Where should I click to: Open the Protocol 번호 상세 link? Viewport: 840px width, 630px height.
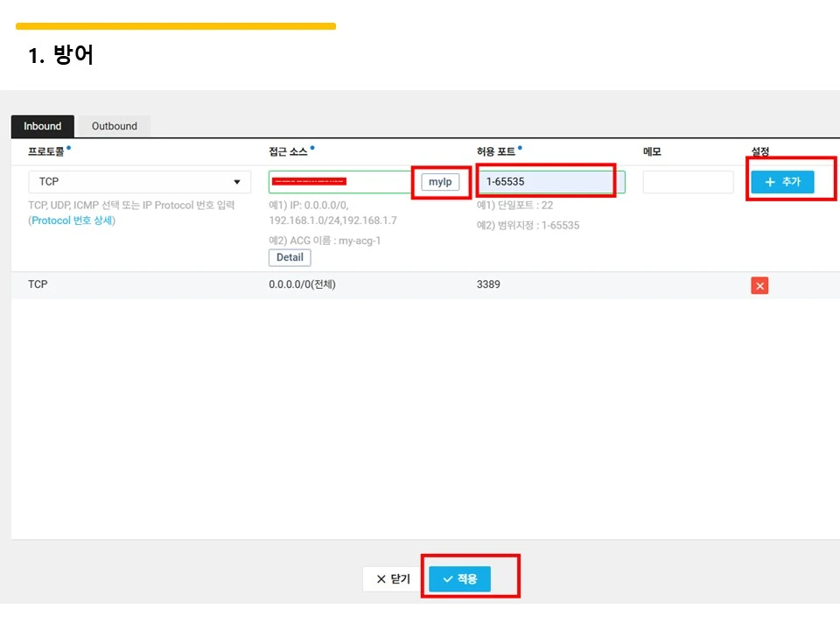point(73,220)
